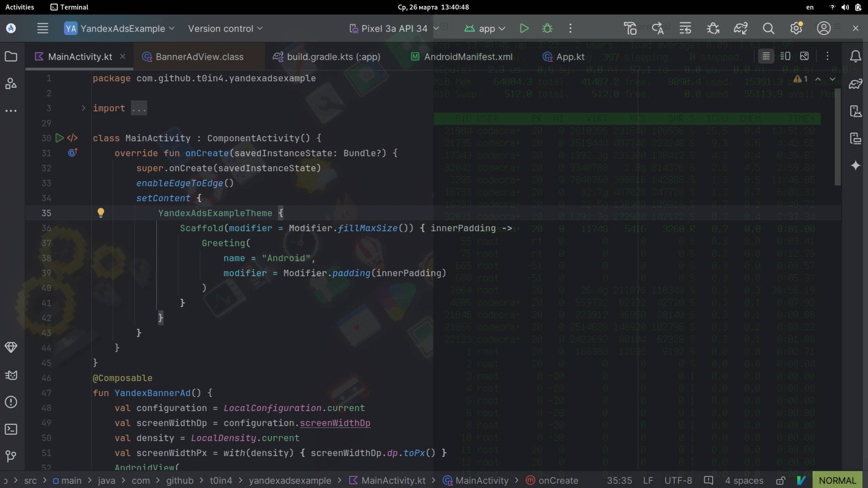Show intention actions lightbulb

[x=101, y=213]
